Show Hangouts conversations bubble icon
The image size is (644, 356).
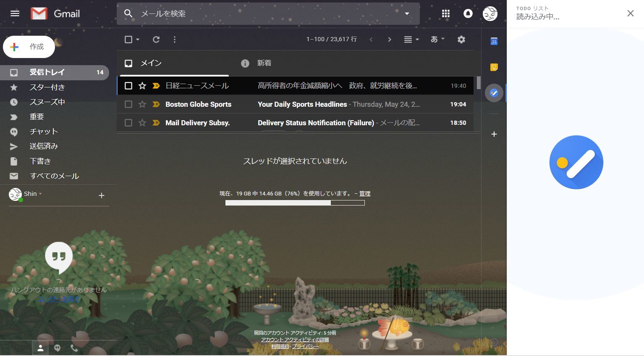57,348
